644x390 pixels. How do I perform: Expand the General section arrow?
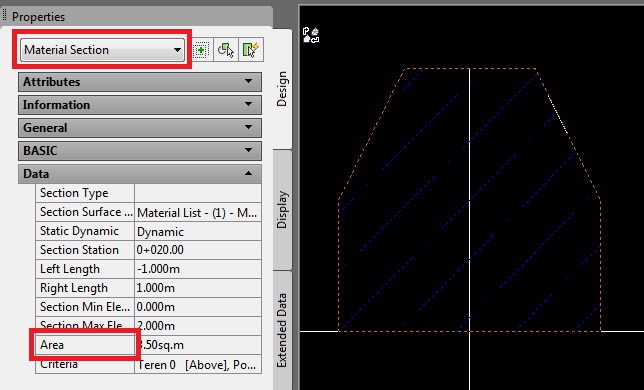click(248, 127)
